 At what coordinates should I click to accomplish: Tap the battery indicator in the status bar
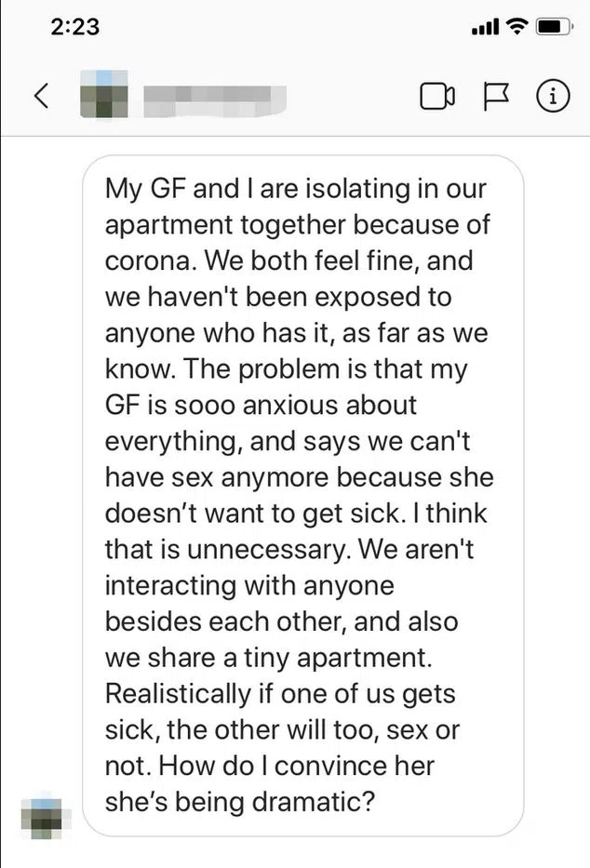(556, 28)
